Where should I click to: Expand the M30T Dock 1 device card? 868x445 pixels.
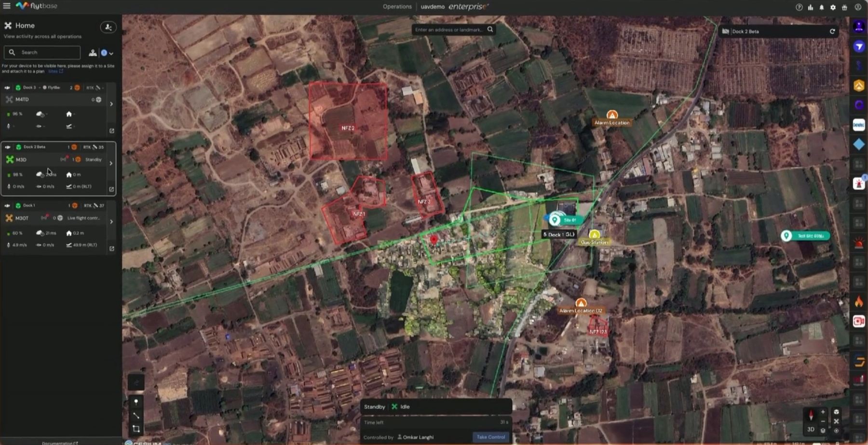[111, 222]
